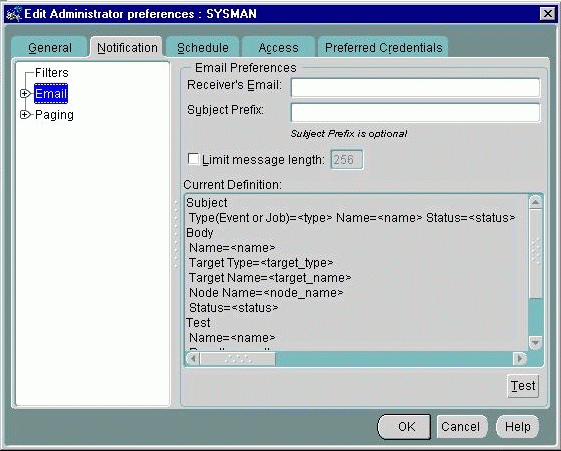Open the General tab

click(50, 47)
